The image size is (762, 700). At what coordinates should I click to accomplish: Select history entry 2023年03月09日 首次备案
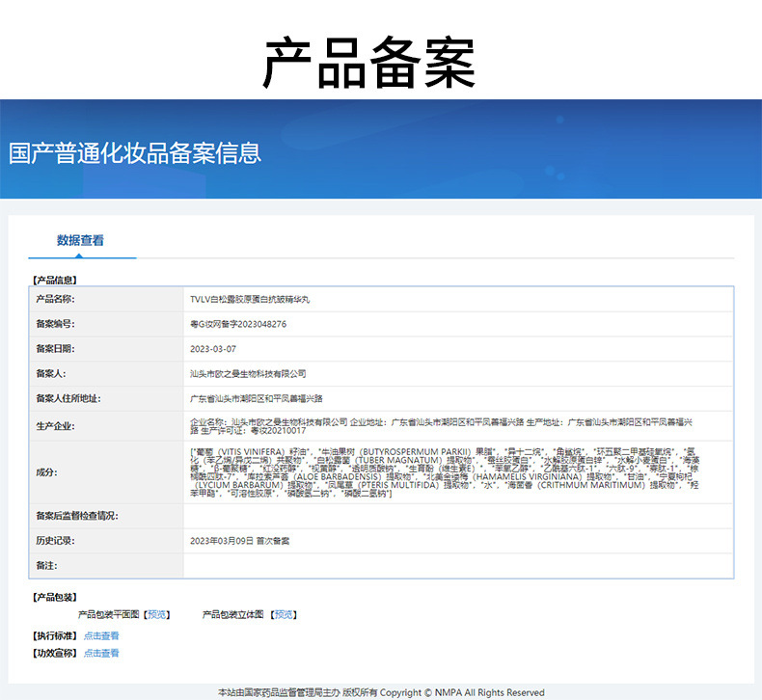pyautogui.click(x=239, y=541)
